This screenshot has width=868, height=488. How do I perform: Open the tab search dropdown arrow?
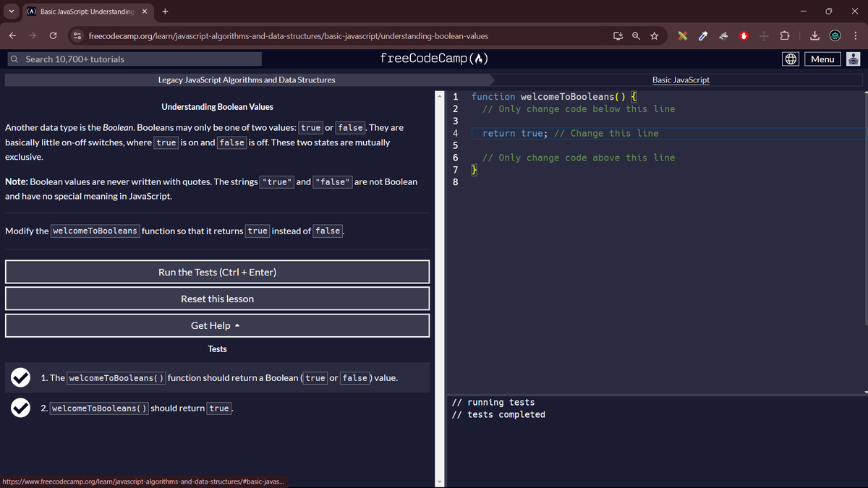click(10, 12)
